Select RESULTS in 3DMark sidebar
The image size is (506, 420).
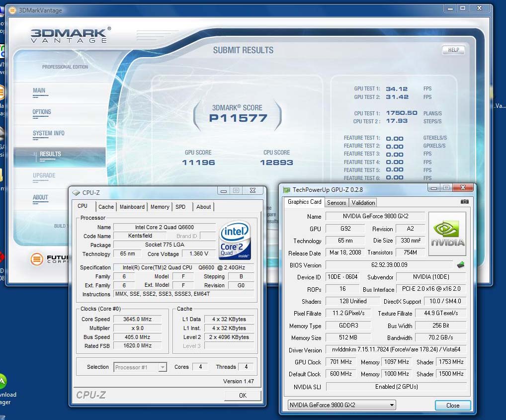coord(50,154)
